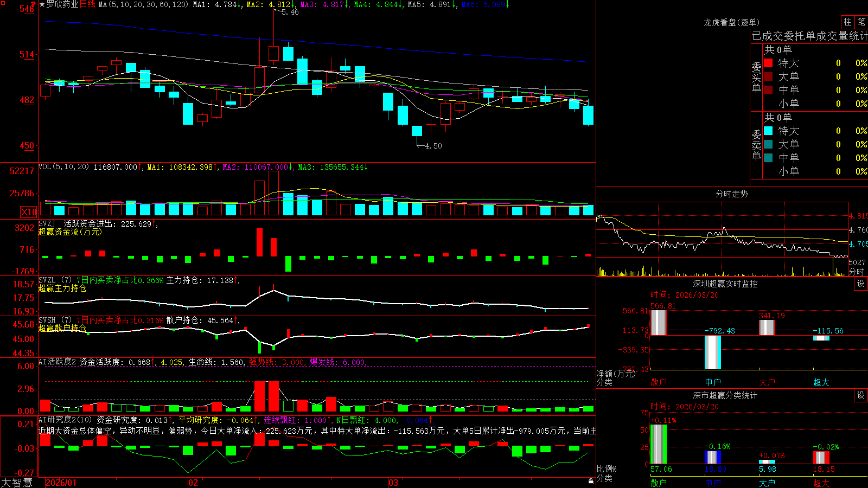Click the 02 month marker on time axis
This screenshot has width=868, height=488.
pos(193,483)
